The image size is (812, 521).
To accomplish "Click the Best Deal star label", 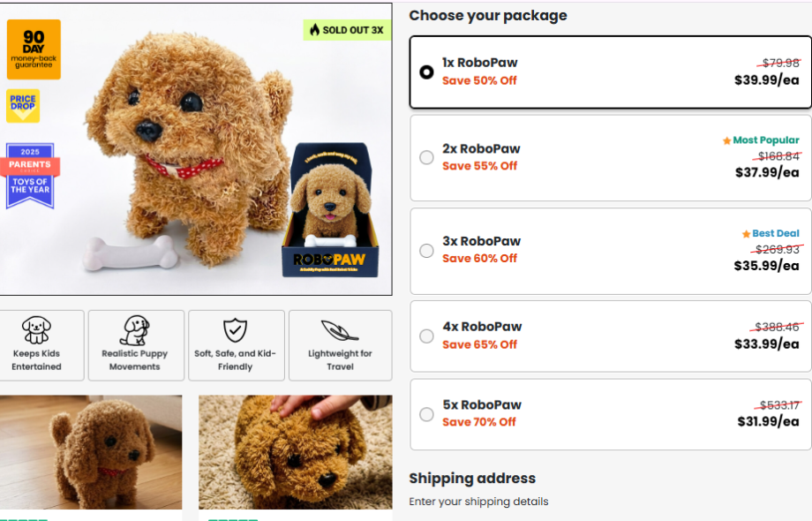I will click(771, 234).
